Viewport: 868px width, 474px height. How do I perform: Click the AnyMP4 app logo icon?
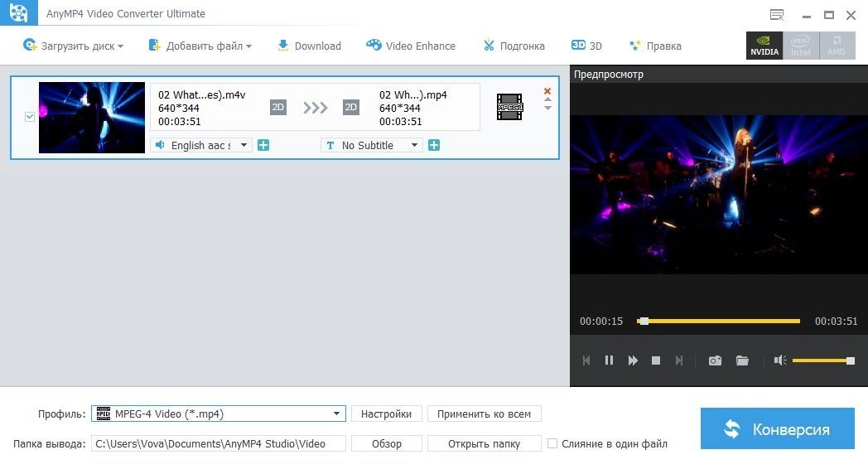[x=19, y=12]
